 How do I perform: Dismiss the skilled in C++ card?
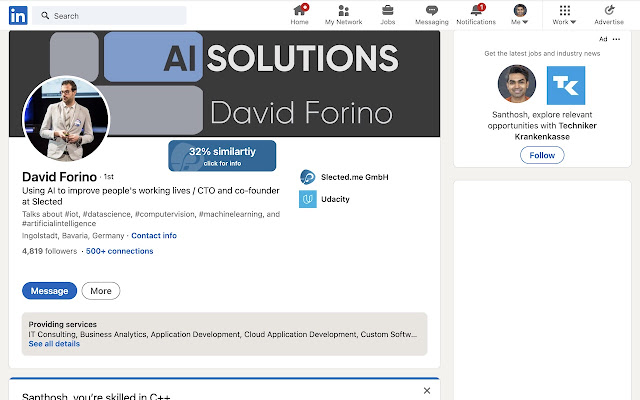[x=427, y=391]
